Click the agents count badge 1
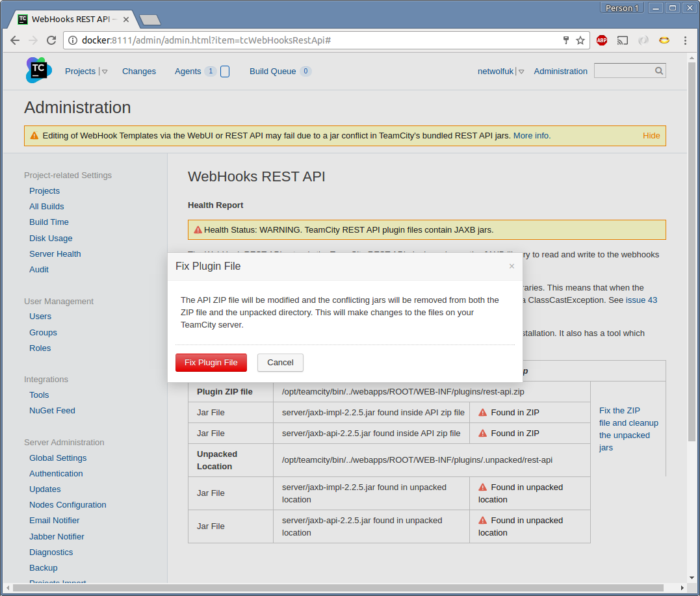 point(211,71)
